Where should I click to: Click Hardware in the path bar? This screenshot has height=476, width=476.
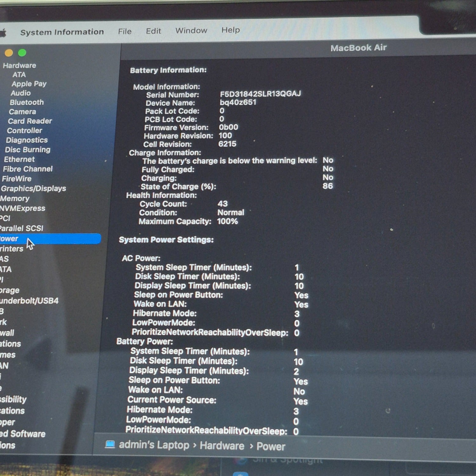(x=222, y=446)
